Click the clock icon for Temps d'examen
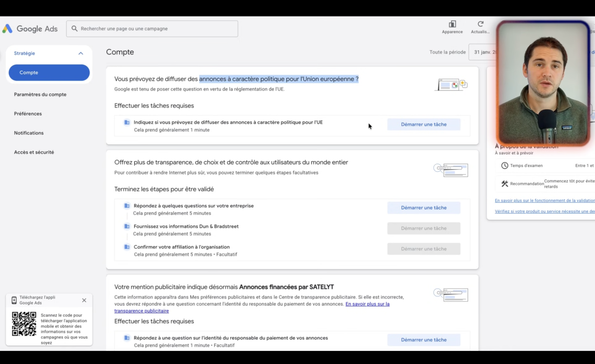Viewport: 595px width, 364px height. coord(504,166)
